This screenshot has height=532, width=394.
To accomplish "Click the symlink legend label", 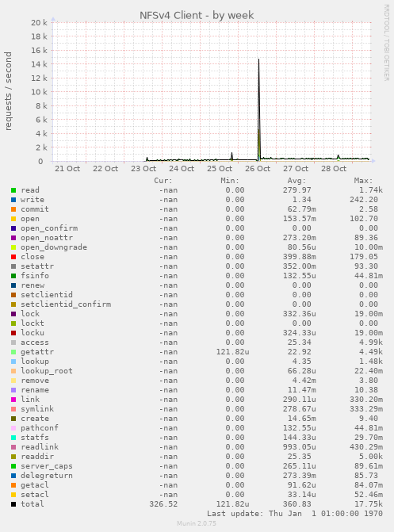I will (37, 409).
